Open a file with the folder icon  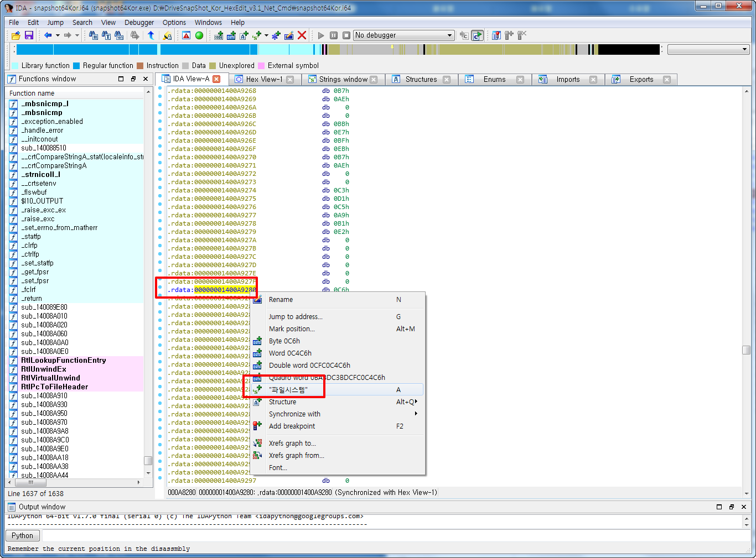[16, 35]
